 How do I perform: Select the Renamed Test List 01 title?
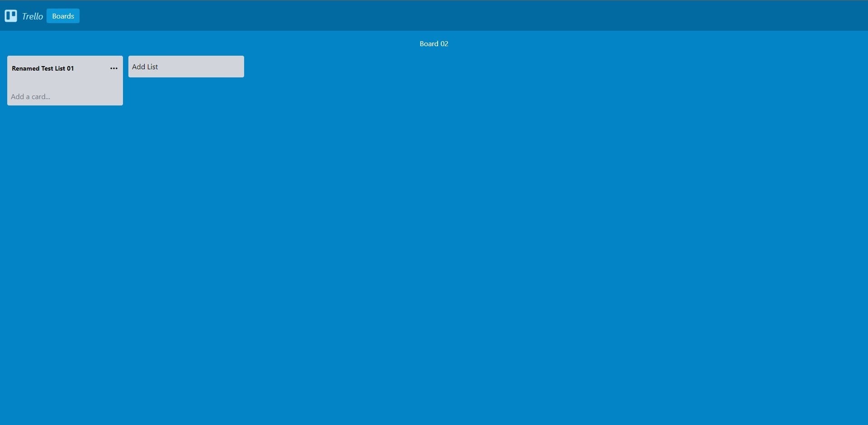pyautogui.click(x=43, y=68)
